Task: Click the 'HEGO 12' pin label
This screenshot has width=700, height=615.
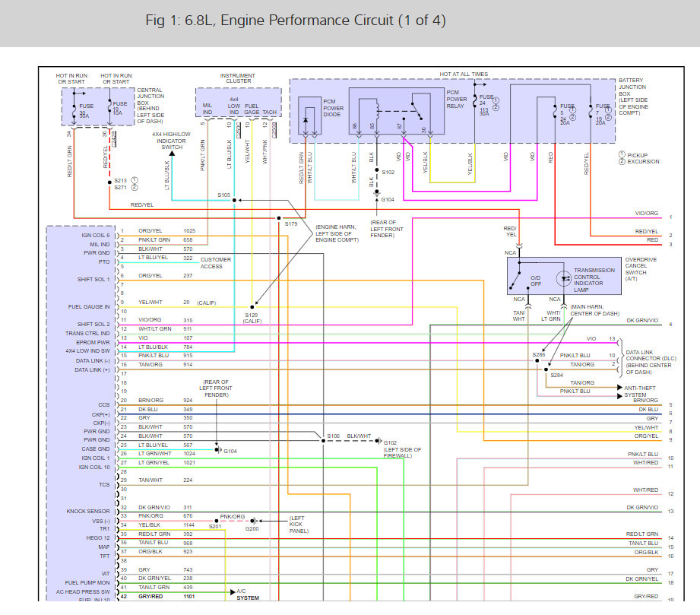Action: [98, 538]
